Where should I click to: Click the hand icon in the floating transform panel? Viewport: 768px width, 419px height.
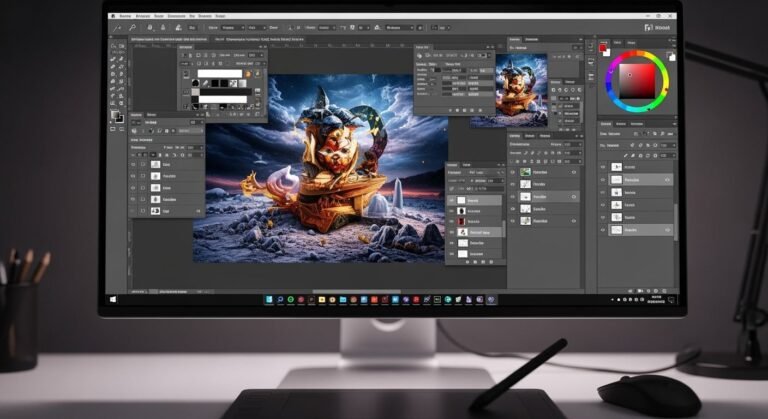pyautogui.click(x=420, y=56)
